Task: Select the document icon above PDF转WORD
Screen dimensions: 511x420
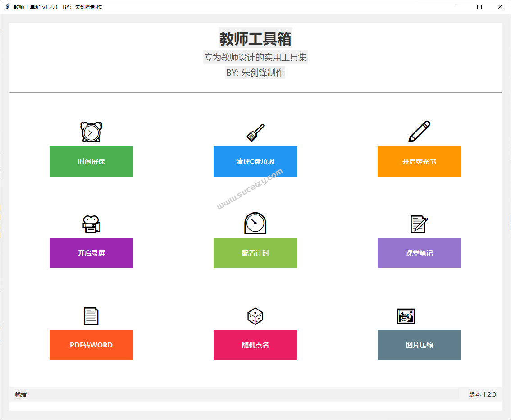Action: (x=91, y=315)
